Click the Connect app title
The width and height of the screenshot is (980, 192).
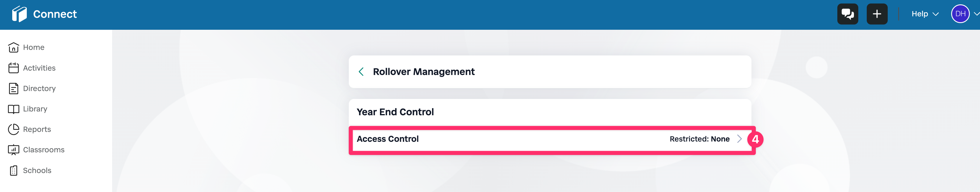(55, 14)
